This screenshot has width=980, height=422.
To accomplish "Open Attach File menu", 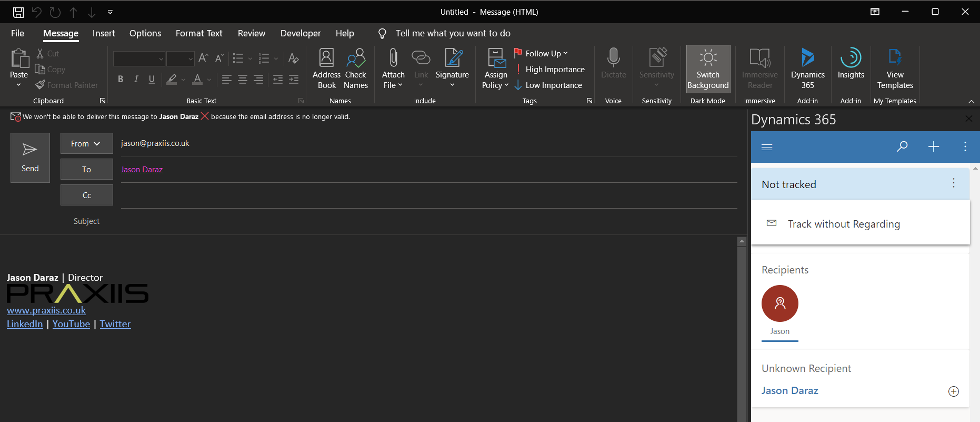I will 393,68.
